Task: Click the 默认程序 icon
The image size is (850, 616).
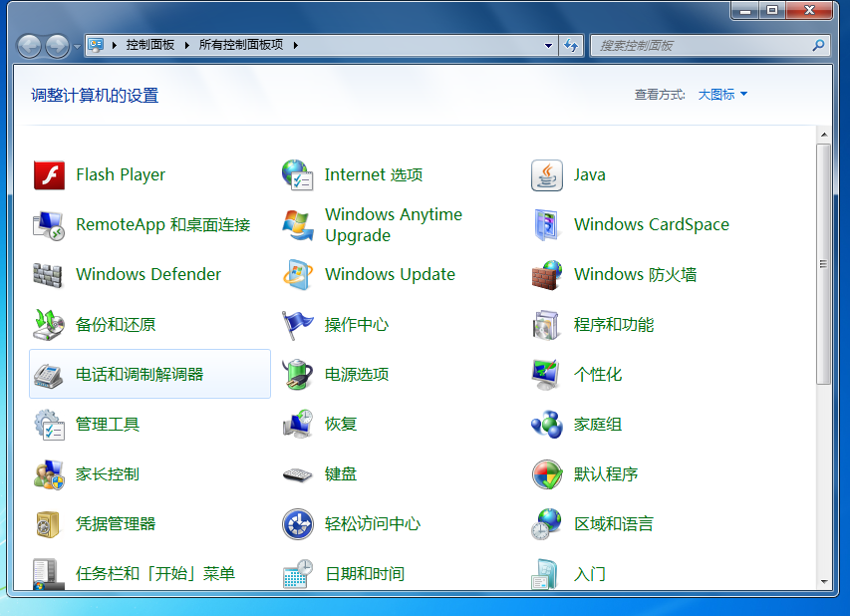Action: [x=547, y=474]
